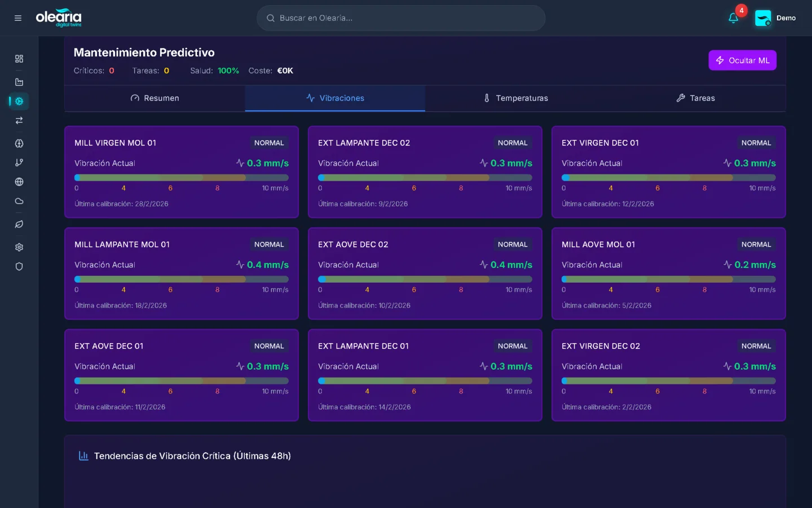Open the settings gear in sidebar

[19, 247]
